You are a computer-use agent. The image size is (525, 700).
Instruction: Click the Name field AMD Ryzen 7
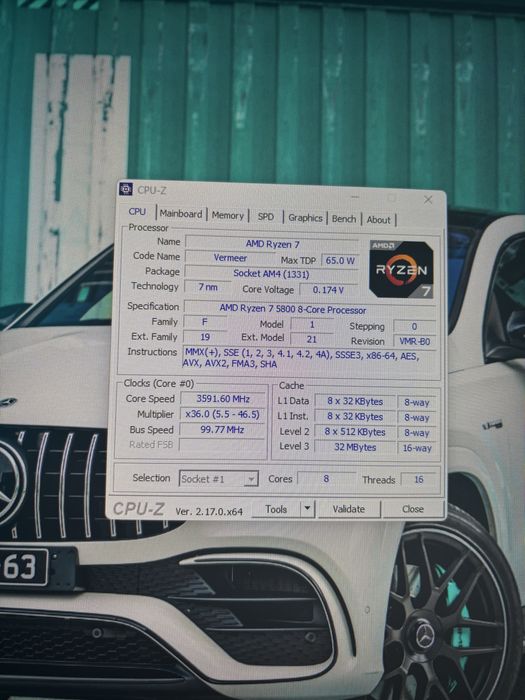(x=272, y=244)
